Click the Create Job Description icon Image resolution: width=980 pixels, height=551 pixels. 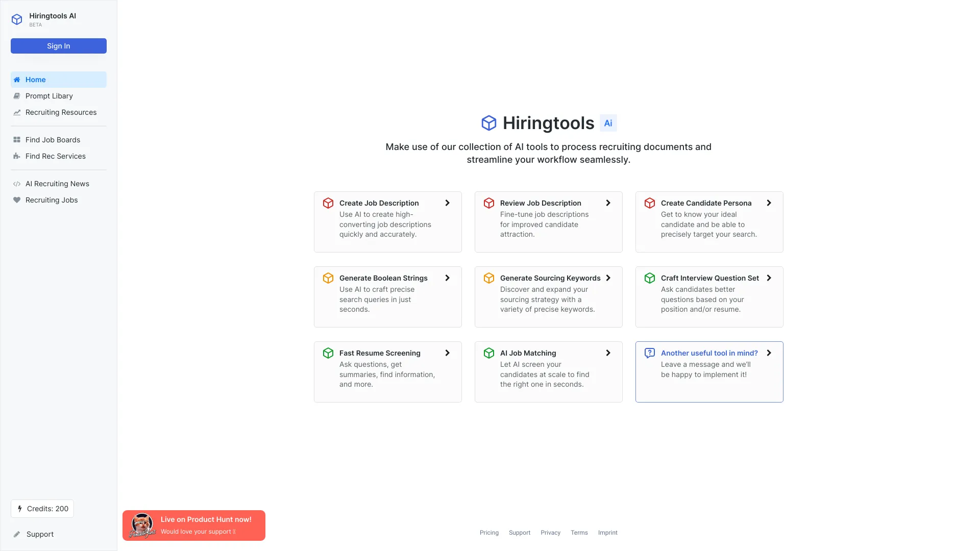click(328, 203)
